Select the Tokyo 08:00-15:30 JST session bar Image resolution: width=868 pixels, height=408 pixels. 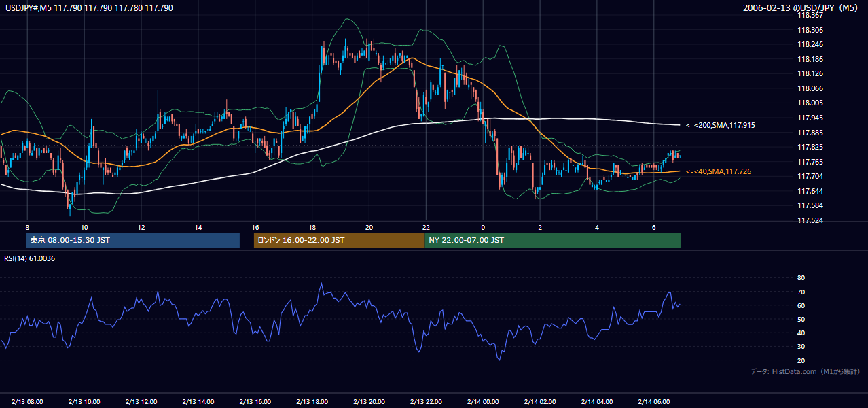pos(133,240)
